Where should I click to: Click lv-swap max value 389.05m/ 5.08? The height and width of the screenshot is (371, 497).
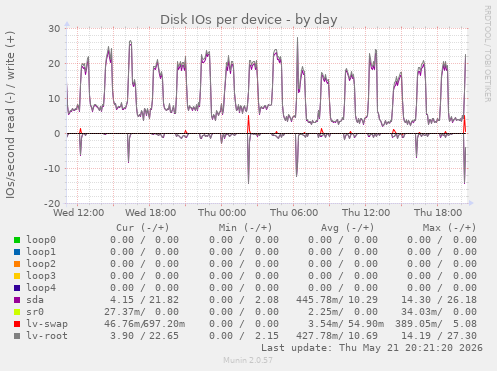point(436,324)
